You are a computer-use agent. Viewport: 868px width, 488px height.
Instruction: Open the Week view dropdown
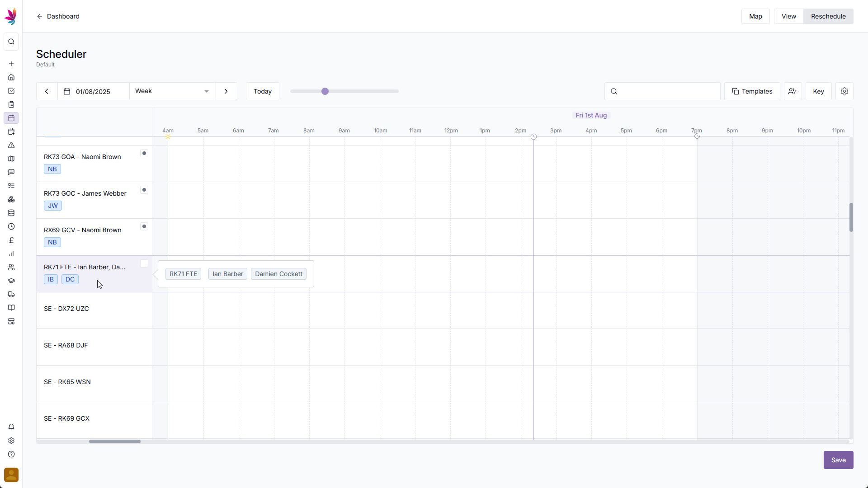172,91
